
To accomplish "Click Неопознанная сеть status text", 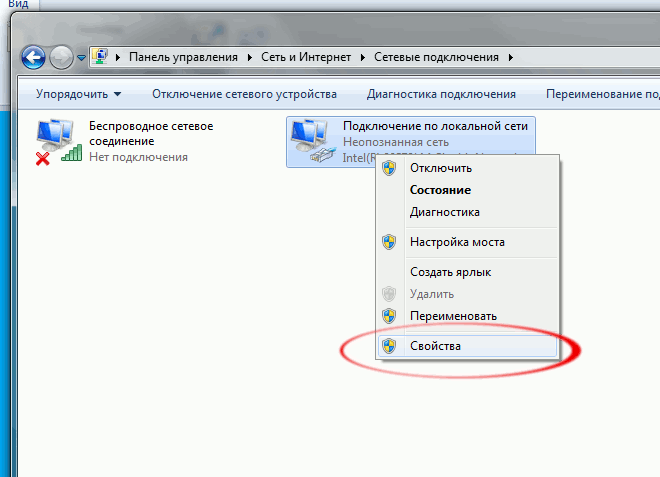I will (x=396, y=142).
